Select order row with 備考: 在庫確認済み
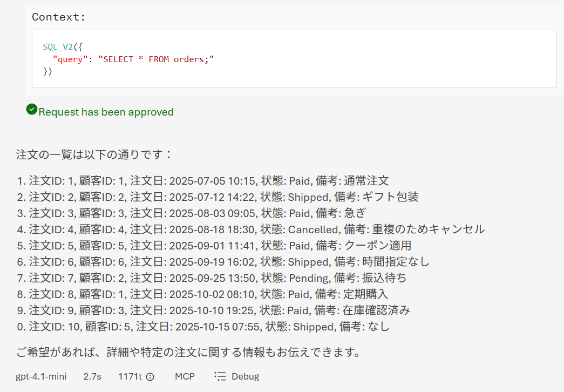Screen dimensions: 564x392 coord(213,310)
